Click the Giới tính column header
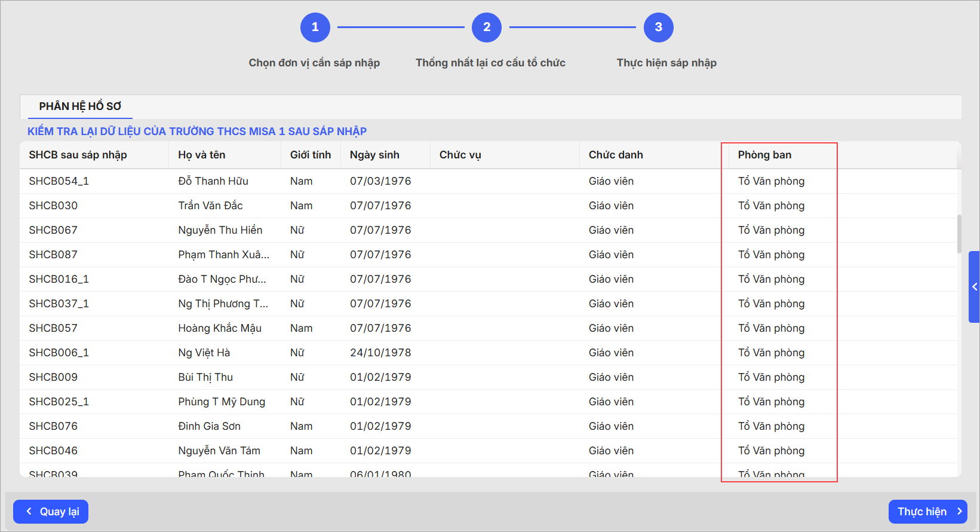The image size is (980, 532). [310, 155]
